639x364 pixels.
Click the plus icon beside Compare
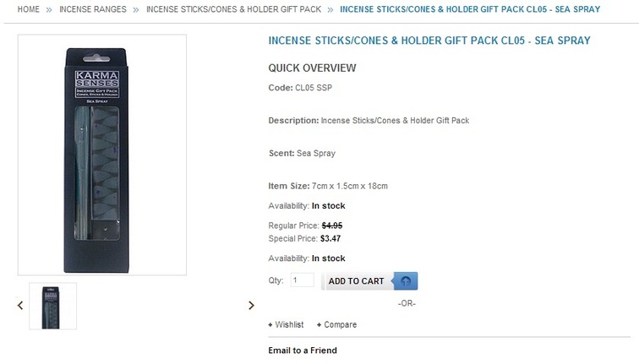click(319, 325)
